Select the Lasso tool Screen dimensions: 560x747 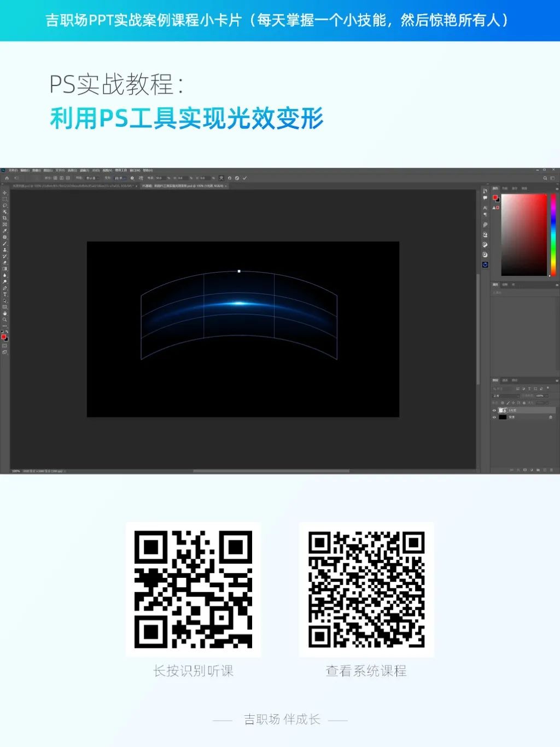coord(5,205)
